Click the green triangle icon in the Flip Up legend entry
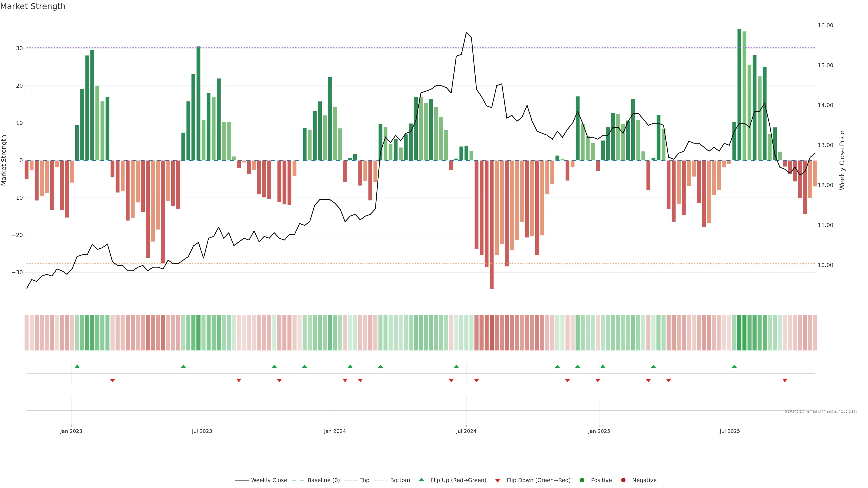This screenshot has width=868, height=488. [x=421, y=480]
